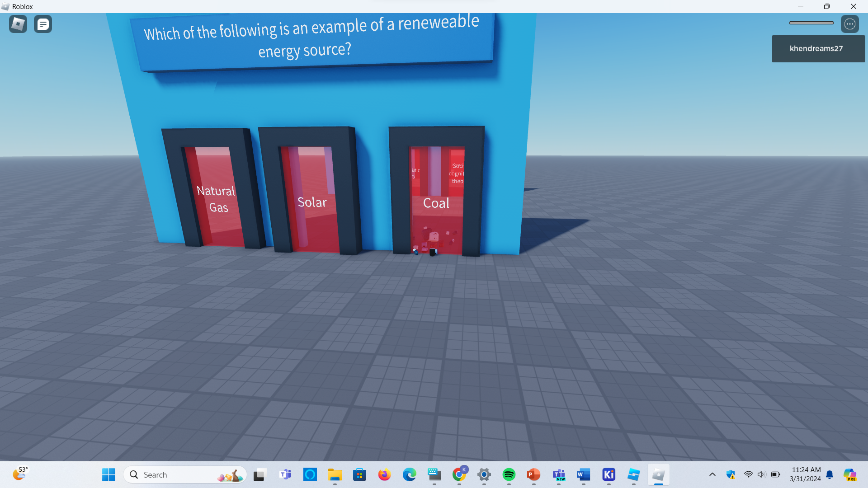
Task: Launch Roblox Studio from the taskbar
Action: coord(633,474)
